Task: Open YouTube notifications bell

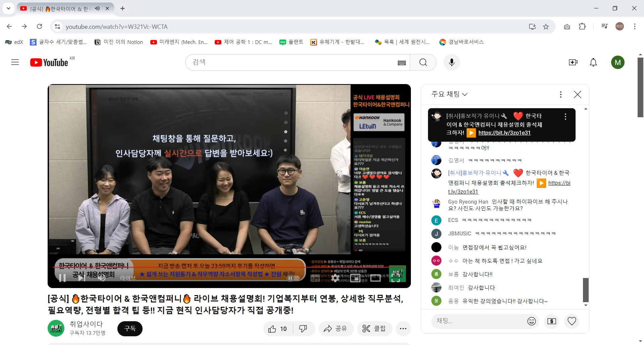Action: coord(593,62)
